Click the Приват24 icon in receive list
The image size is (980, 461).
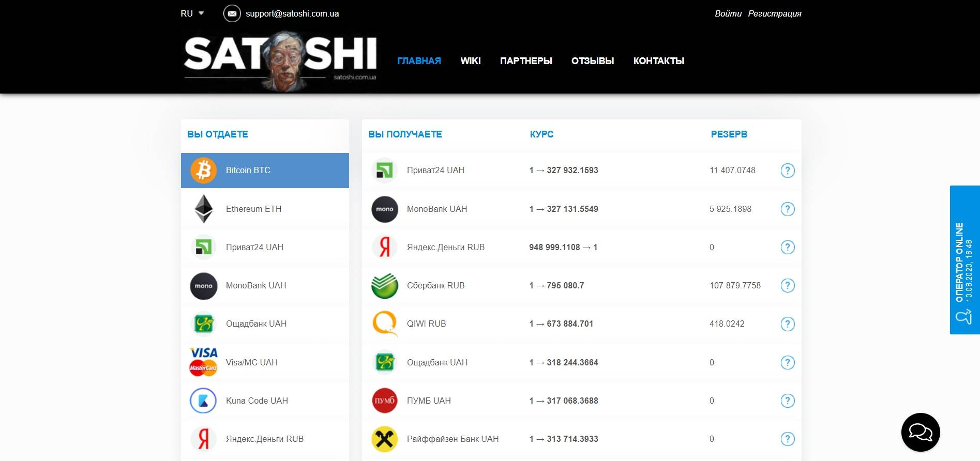tap(384, 171)
